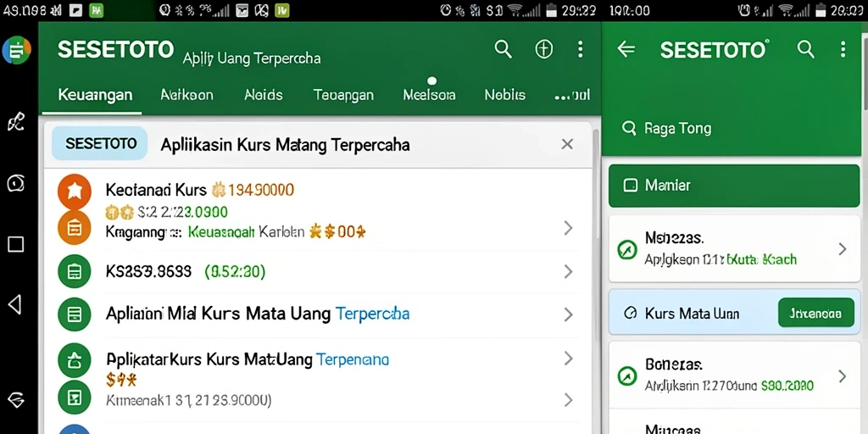The width and height of the screenshot is (868, 434).
Task: Open search in the left SESETOTO header
Action: tap(503, 49)
